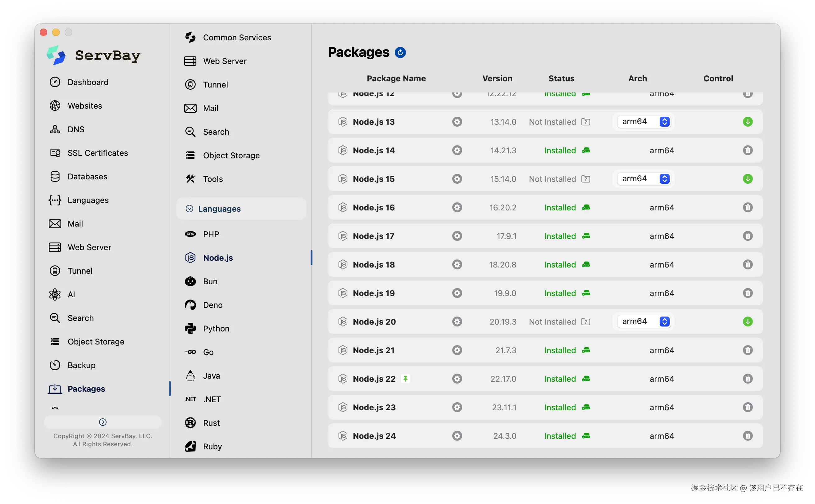Select Rust package category
Screen dimensions: 815x504
[x=211, y=423]
